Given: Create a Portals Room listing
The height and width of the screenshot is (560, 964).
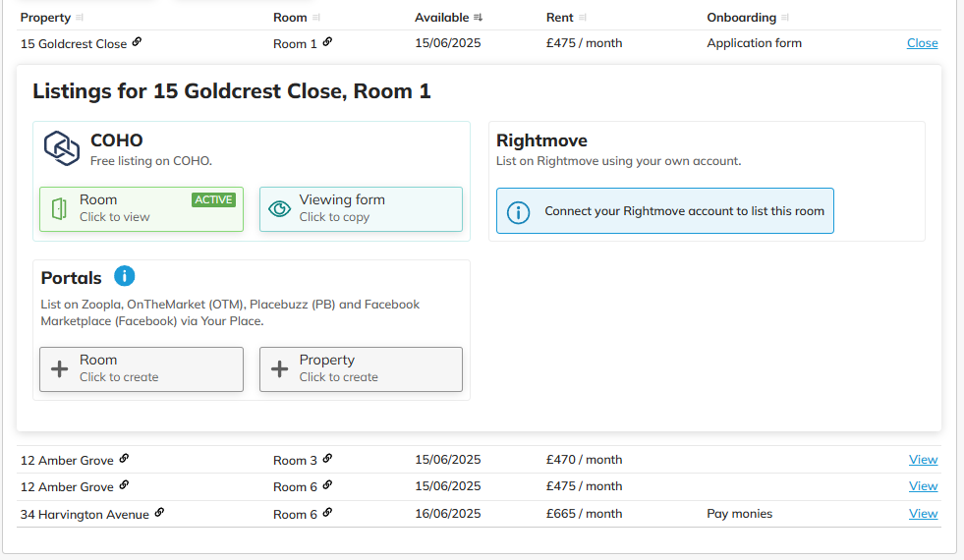Looking at the screenshot, I should pyautogui.click(x=142, y=369).
